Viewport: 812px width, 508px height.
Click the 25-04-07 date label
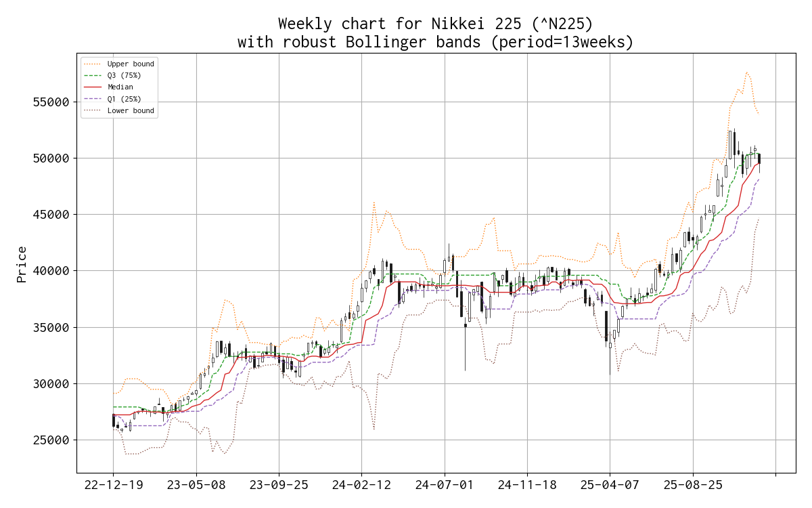[610, 486]
